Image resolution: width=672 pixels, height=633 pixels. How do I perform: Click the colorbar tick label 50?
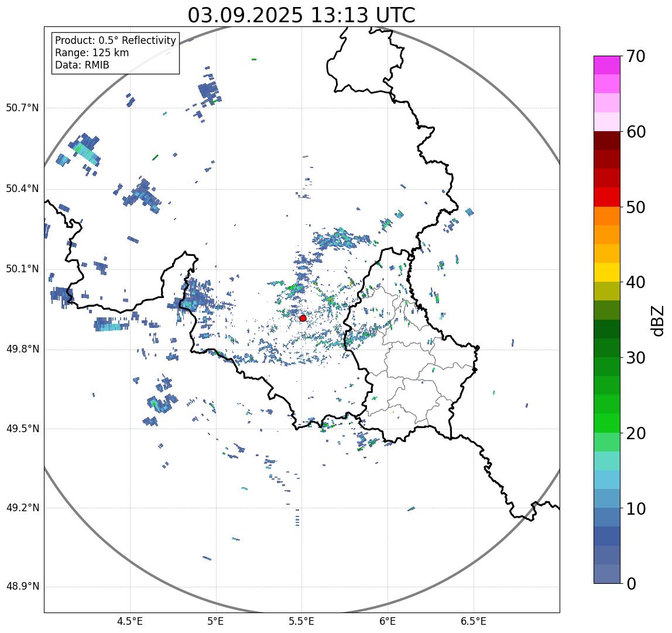click(x=636, y=207)
